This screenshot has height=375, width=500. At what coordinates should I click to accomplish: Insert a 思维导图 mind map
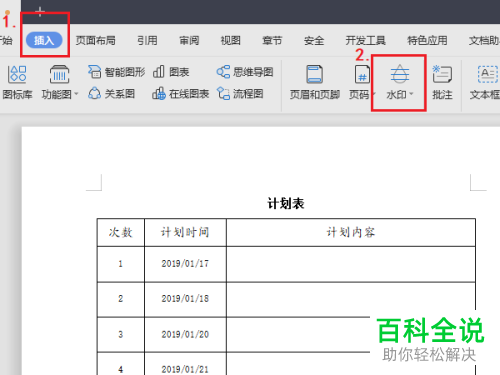pyautogui.click(x=245, y=72)
